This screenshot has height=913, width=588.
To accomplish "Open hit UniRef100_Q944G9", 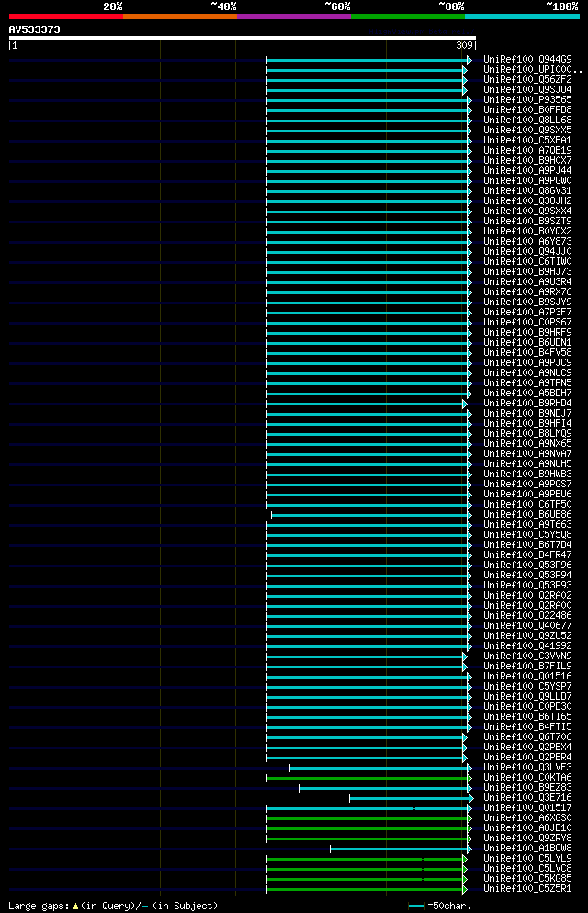I will tap(527, 60).
